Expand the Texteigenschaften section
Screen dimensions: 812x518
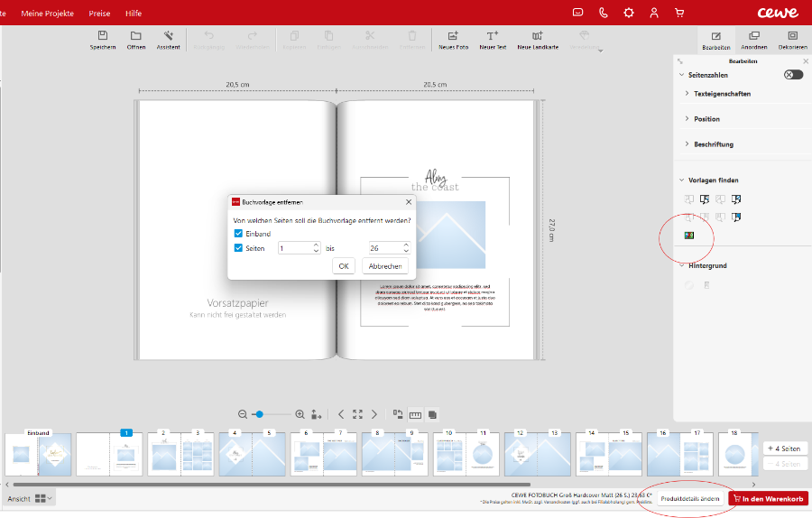[722, 94]
